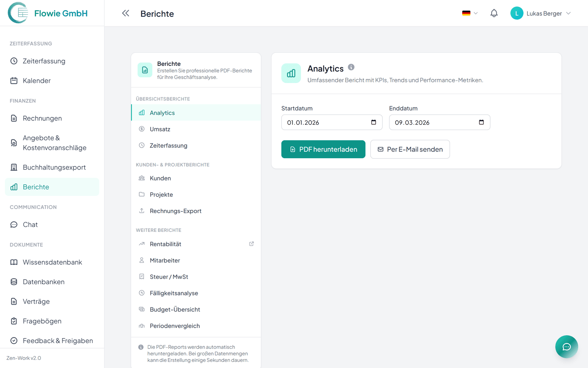588x368 pixels.
Task: Select the Kunden report
Action: [160, 178]
